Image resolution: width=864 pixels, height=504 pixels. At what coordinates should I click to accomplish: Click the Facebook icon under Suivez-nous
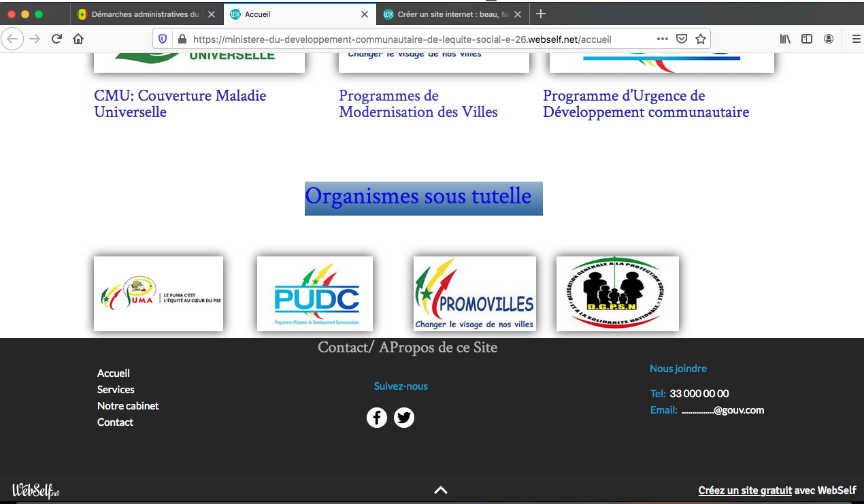pos(377,418)
